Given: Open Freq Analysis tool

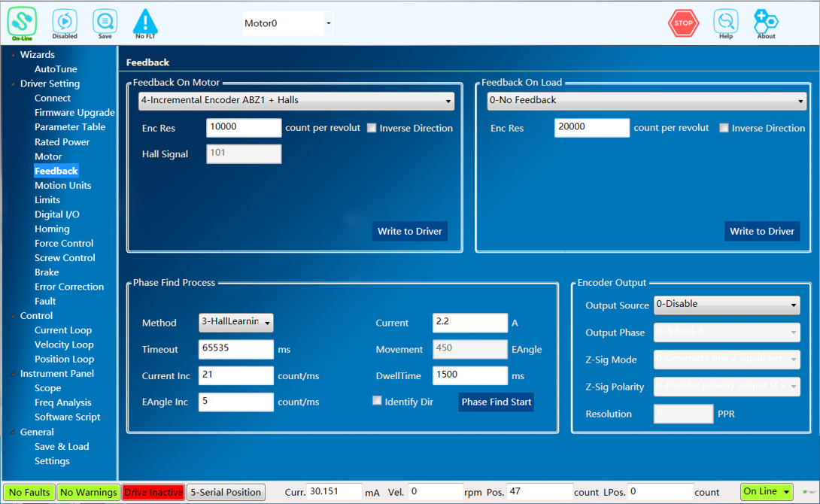Looking at the screenshot, I should tap(62, 402).
